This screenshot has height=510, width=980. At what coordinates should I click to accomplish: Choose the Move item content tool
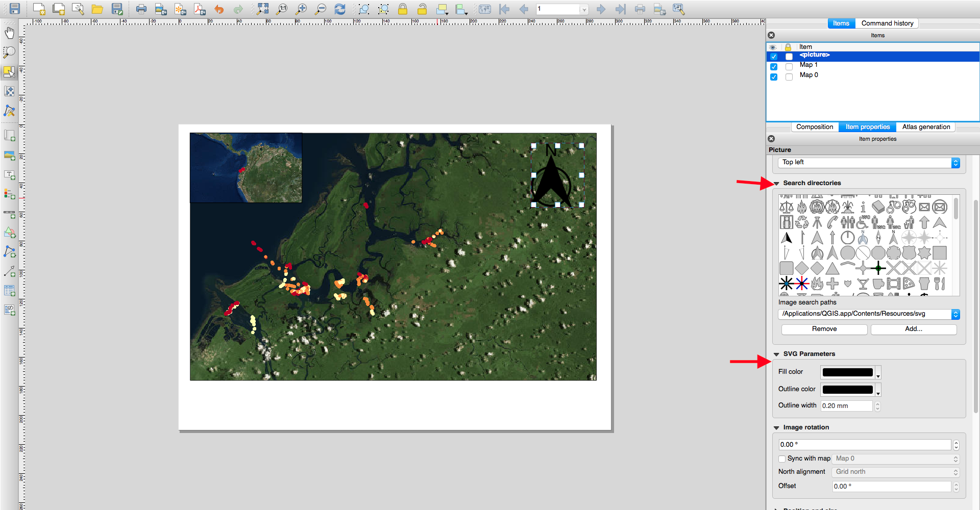pos(9,91)
